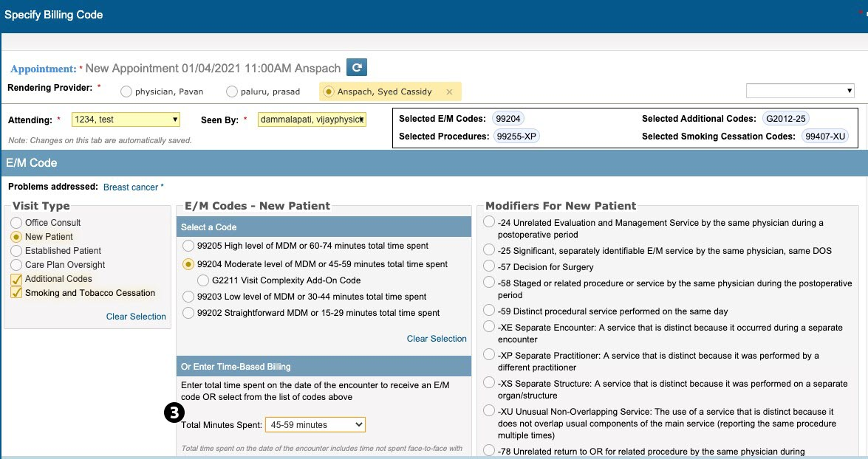Expand the Total Minutes Spent dropdown
868x459 pixels.
(315, 425)
